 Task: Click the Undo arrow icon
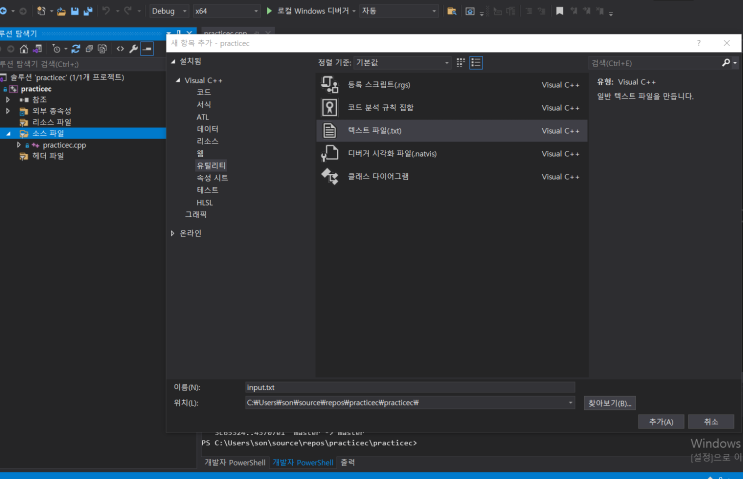[106, 11]
